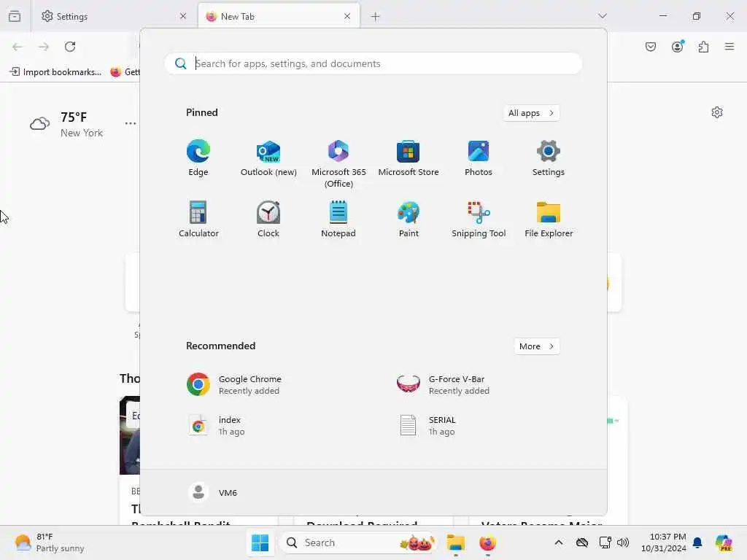Reload the Firefox page
Screen dimensions: 747x560
70,47
